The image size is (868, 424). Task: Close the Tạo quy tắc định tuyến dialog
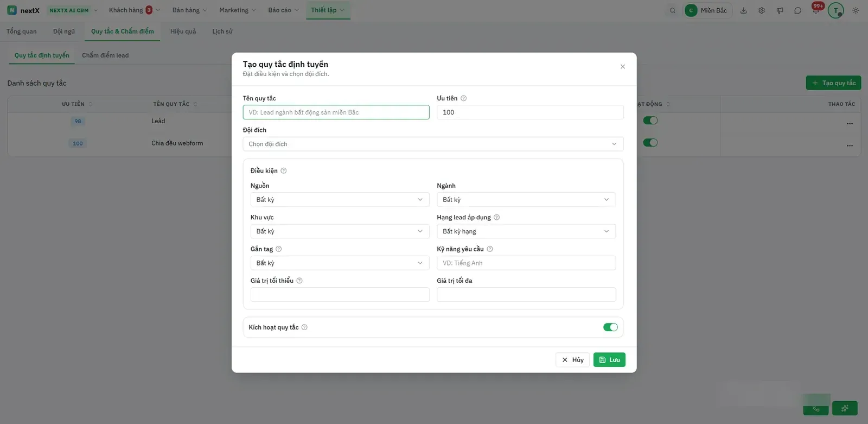[623, 67]
